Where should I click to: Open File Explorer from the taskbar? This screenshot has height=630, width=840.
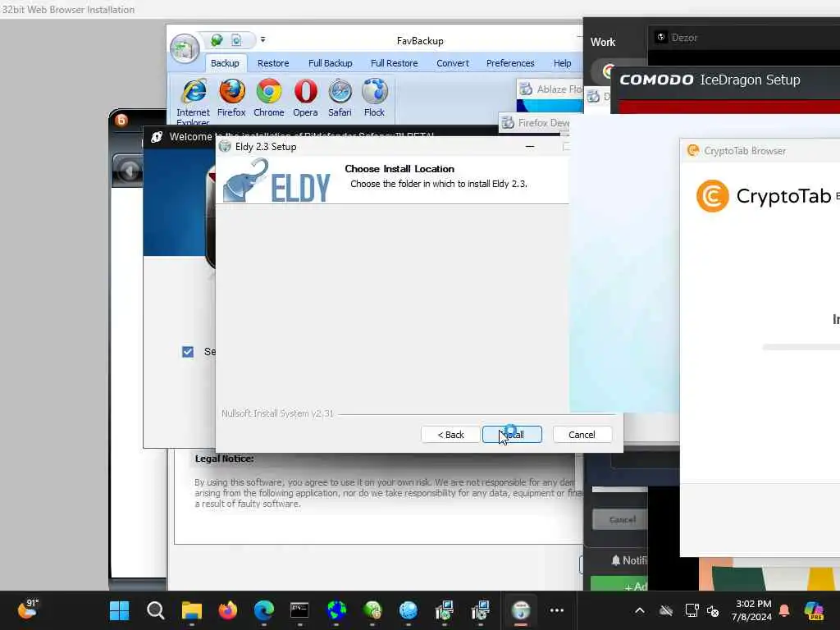192,610
